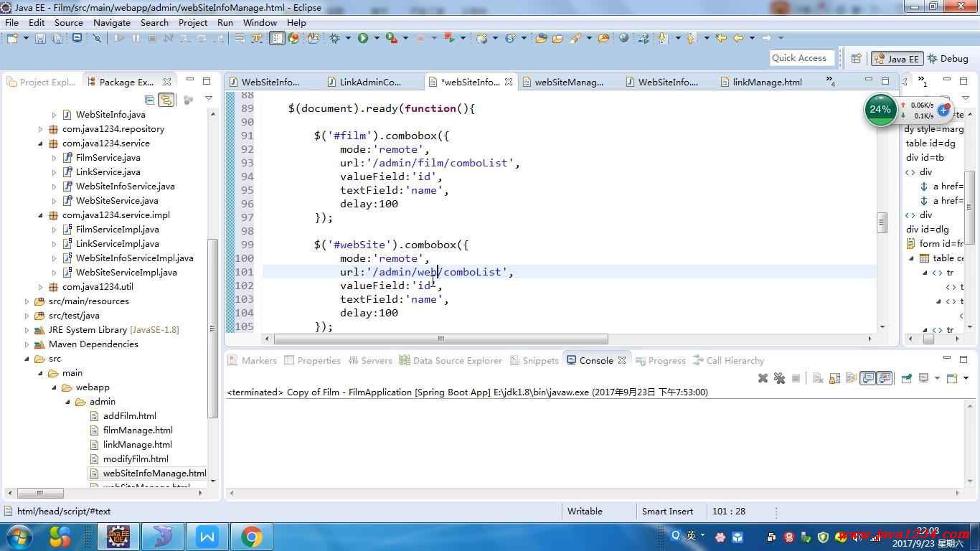Click the Save All toolbar icon
Image resolution: width=980 pixels, height=551 pixels.
click(x=56, y=38)
